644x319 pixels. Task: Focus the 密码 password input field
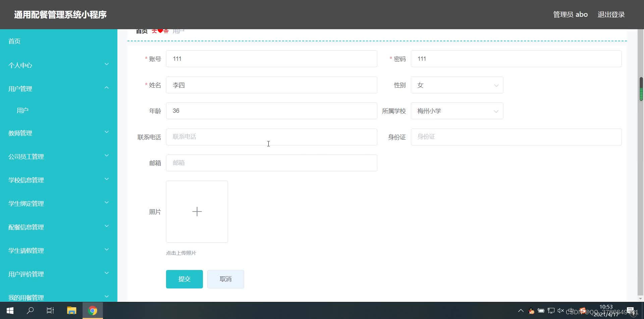pos(516,59)
